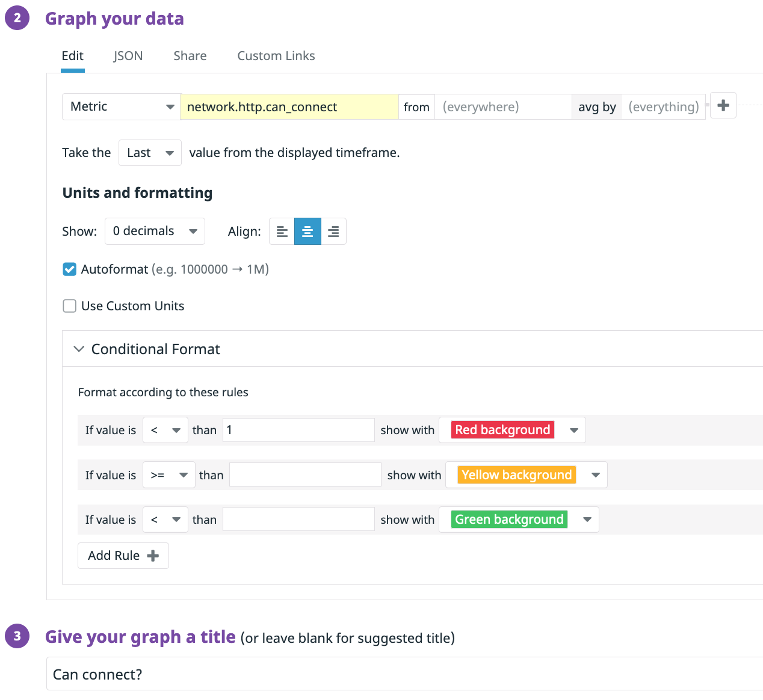The width and height of the screenshot is (763, 700).
Task: Click the empty threshold field in Green rule
Action: (298, 520)
